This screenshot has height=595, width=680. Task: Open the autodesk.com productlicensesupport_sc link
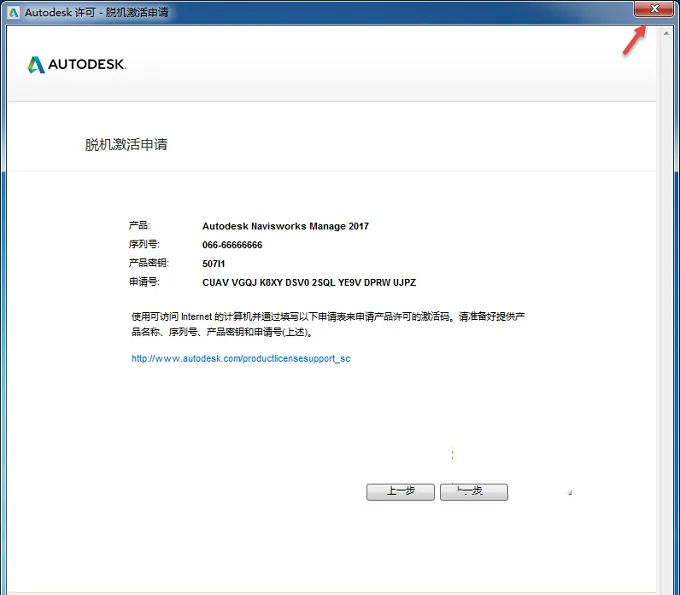click(x=241, y=359)
